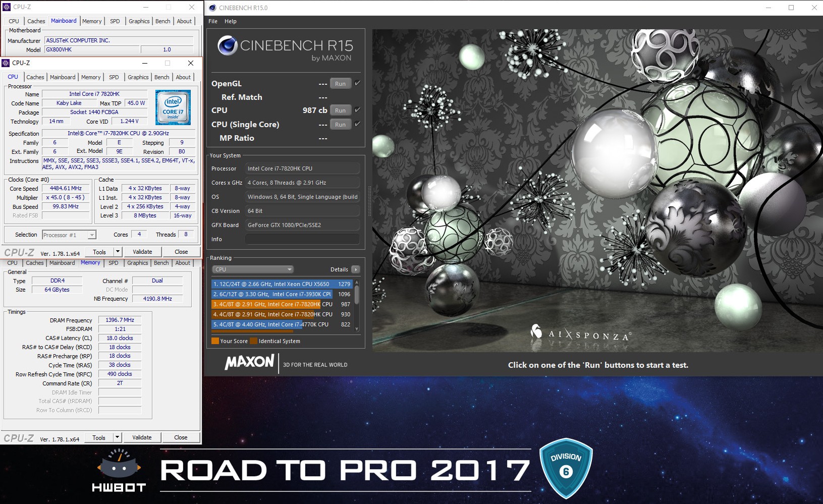Click the Tools button in front CPU-Z window
823x504 pixels.
[99, 252]
